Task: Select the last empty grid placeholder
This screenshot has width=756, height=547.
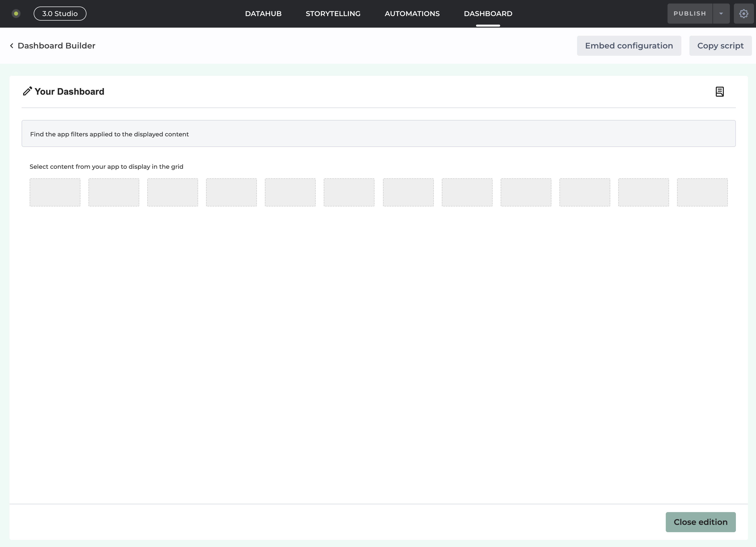Action: click(x=702, y=192)
